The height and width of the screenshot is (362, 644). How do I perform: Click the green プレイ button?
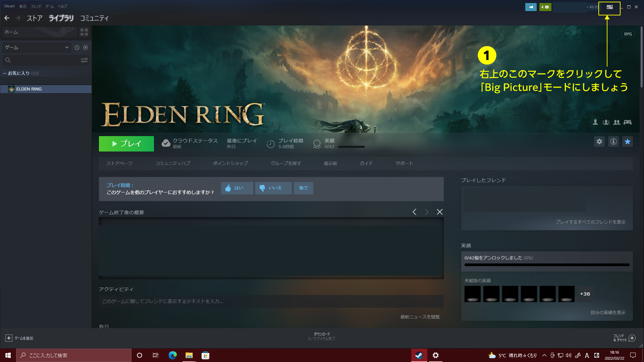point(126,144)
